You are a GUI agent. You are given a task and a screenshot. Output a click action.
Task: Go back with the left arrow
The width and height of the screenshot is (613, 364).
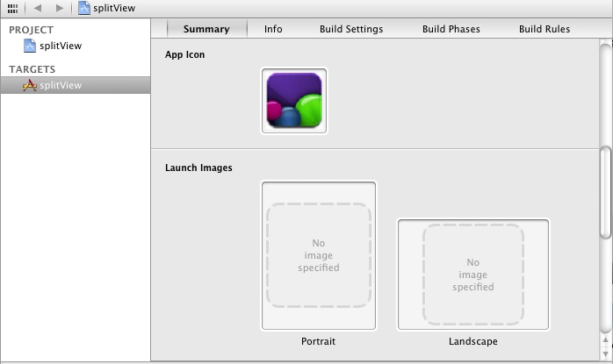pyautogui.click(x=38, y=8)
